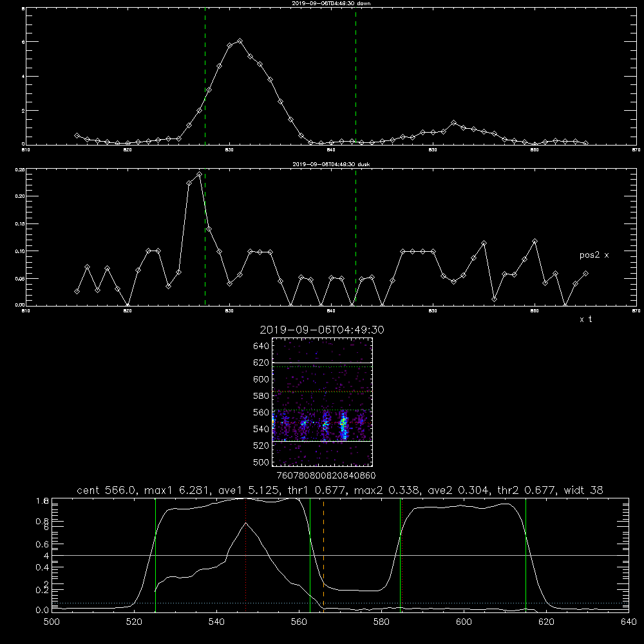Click the heatmap x-axis tick label string

pos(326,475)
